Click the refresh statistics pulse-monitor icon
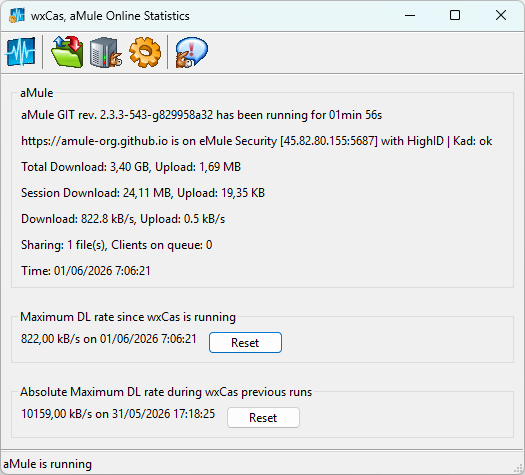 pos(21,52)
